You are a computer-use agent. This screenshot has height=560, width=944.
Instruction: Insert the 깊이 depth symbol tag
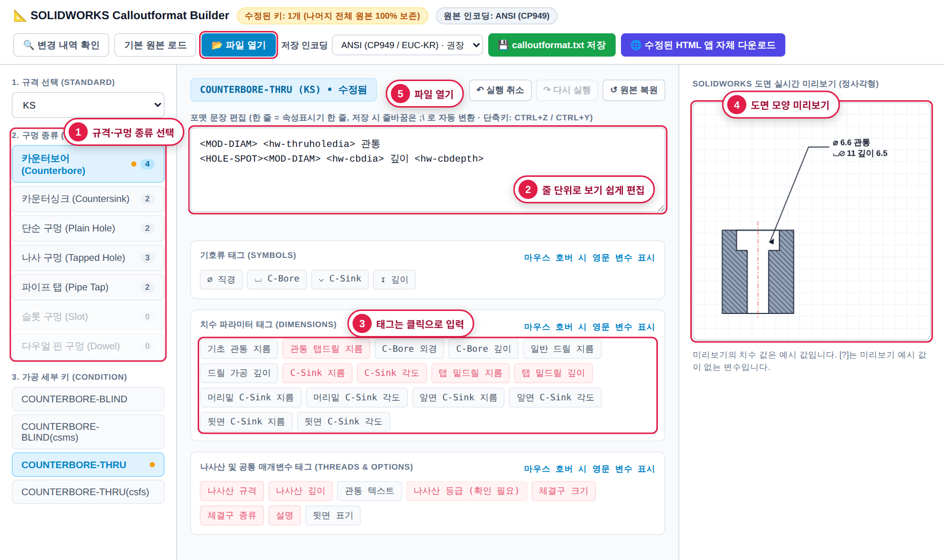pyautogui.click(x=394, y=280)
